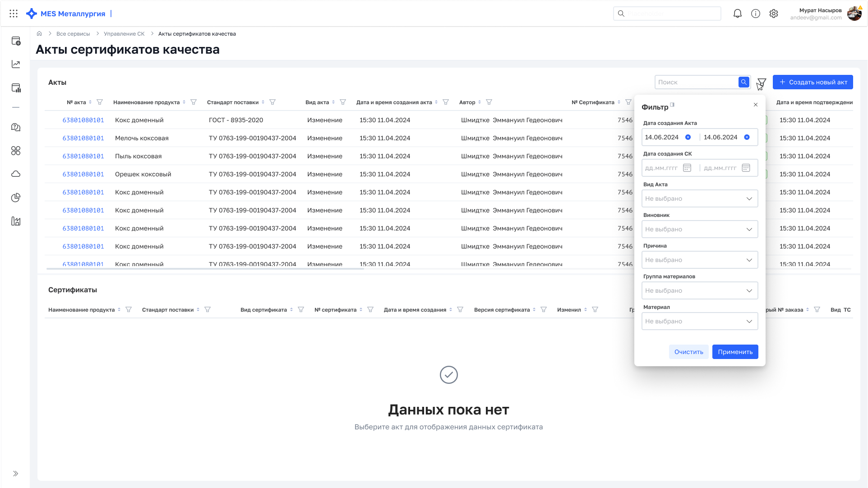Click the cloud icon in left sidebar
Image resolution: width=868 pixels, height=488 pixels.
coord(16,174)
